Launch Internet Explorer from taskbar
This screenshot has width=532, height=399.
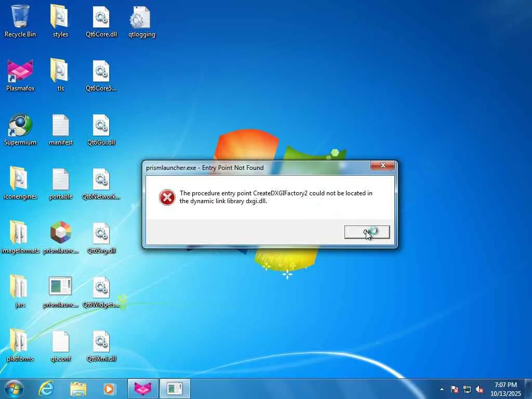click(x=46, y=389)
